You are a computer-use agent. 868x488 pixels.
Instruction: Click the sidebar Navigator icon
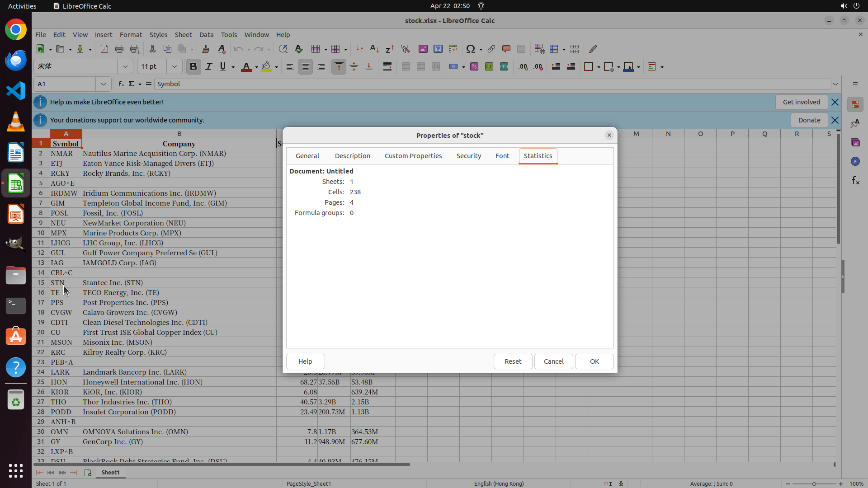click(x=855, y=161)
